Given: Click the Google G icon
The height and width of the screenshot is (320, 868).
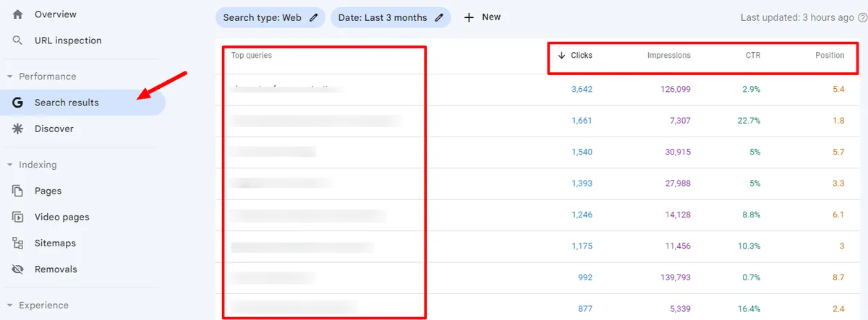Looking at the screenshot, I should tap(18, 103).
